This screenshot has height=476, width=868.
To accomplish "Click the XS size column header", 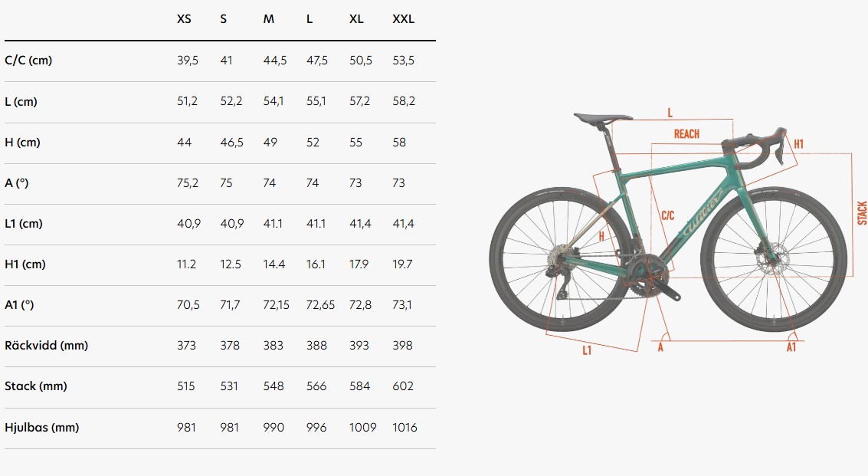I will [184, 19].
